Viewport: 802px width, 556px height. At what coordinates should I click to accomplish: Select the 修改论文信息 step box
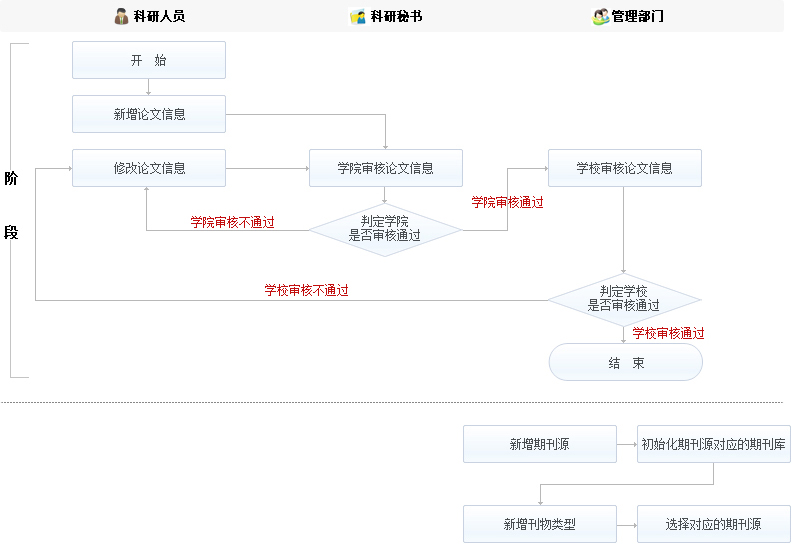click(x=149, y=168)
